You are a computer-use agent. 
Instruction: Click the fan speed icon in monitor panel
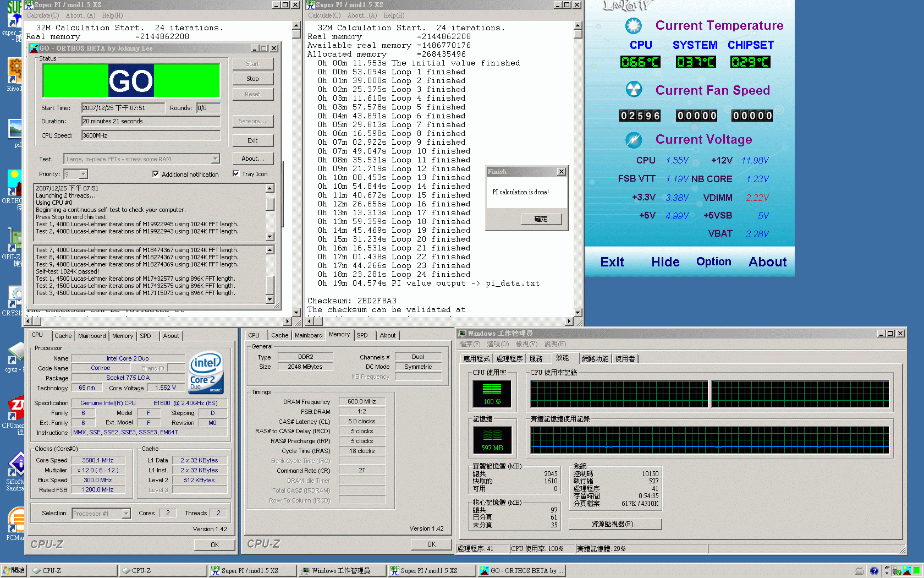click(x=634, y=89)
